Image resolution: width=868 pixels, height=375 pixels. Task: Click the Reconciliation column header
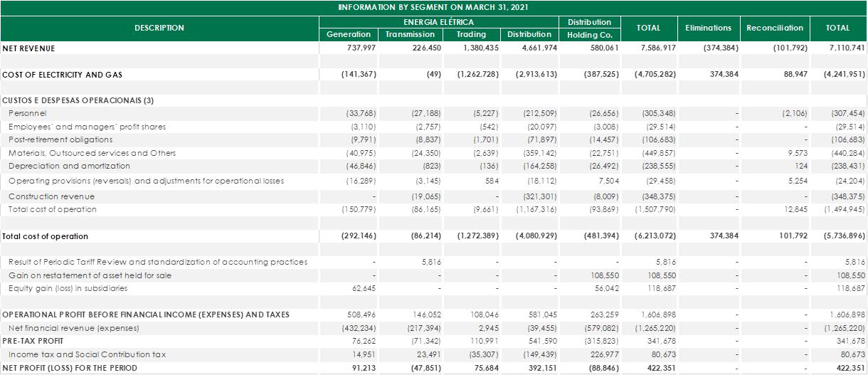[775, 28]
